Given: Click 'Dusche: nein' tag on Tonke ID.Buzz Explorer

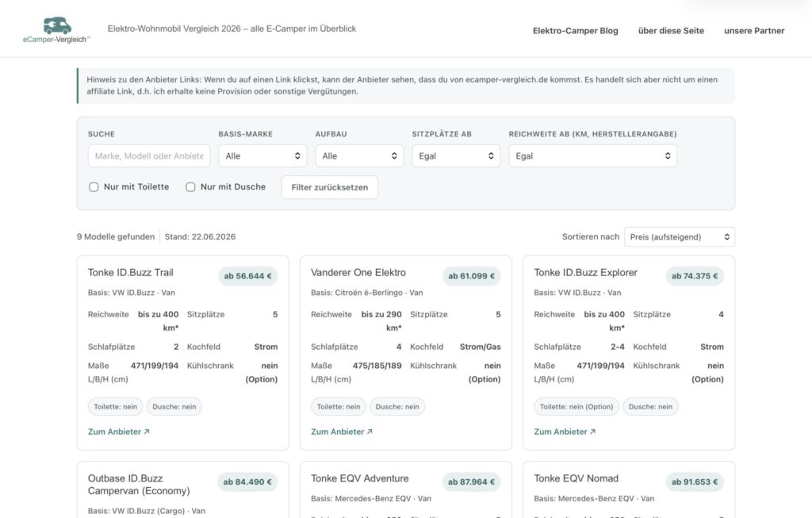Looking at the screenshot, I should pyautogui.click(x=650, y=407).
